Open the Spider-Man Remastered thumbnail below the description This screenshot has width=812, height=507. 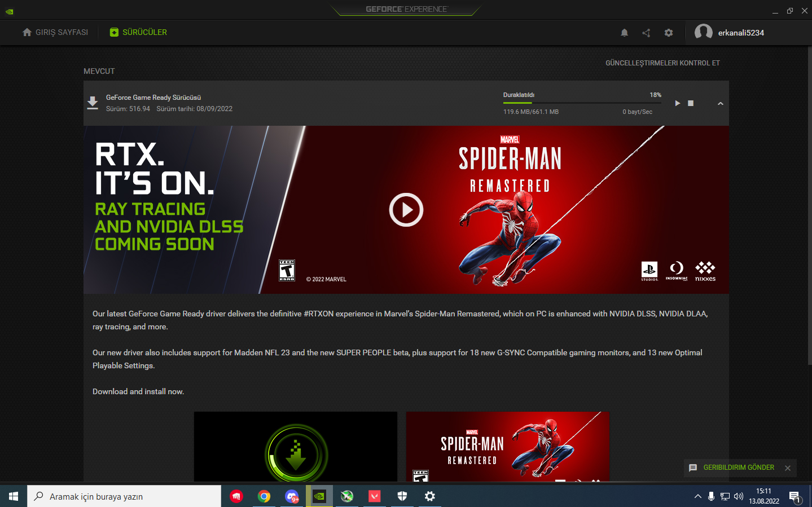point(508,447)
